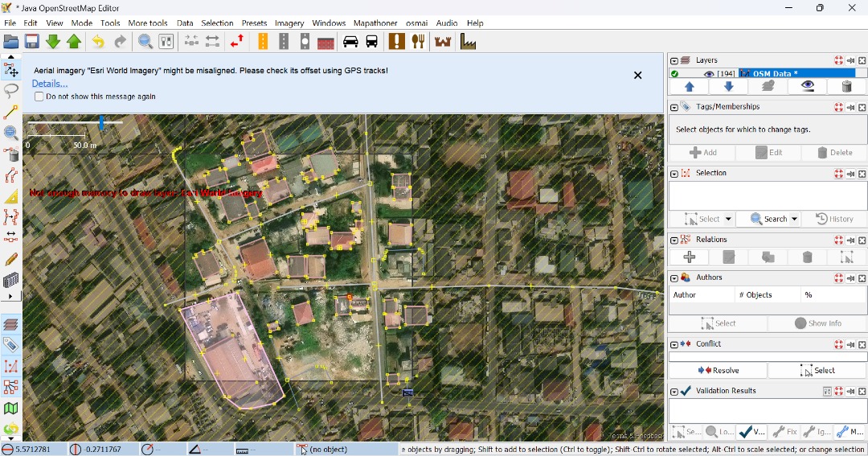
Task: Collapse the Validation Results panel
Action: tap(674, 391)
